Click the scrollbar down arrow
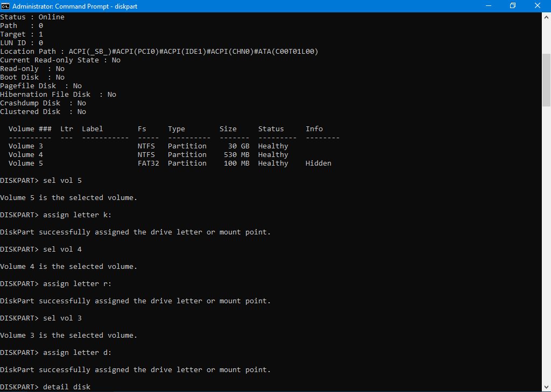551x392 pixels. [546, 387]
